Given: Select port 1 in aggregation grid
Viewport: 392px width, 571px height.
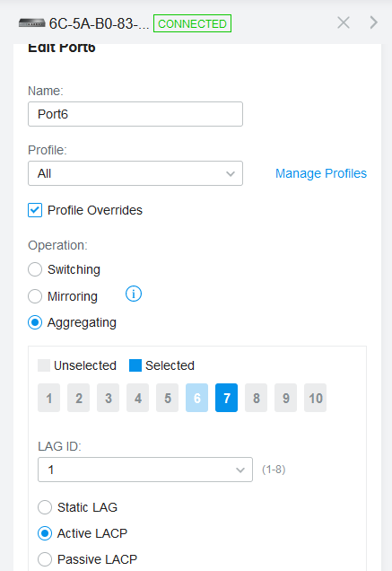Looking at the screenshot, I should pos(48,398).
